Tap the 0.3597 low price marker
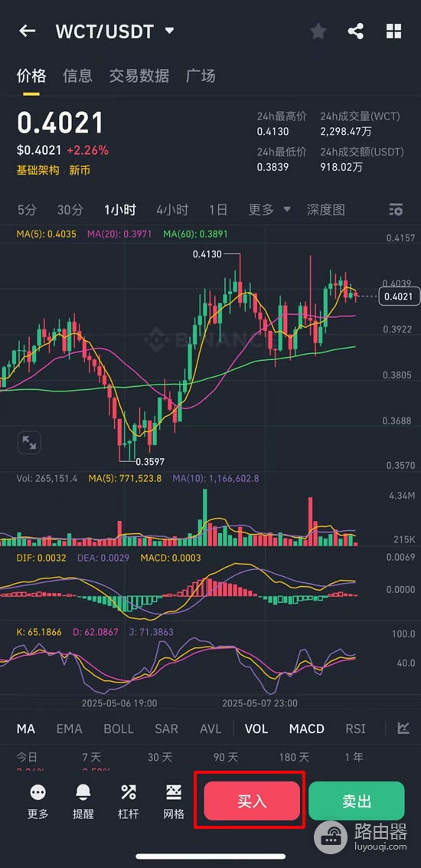Viewport: 421px width, 868px height. pyautogui.click(x=150, y=460)
